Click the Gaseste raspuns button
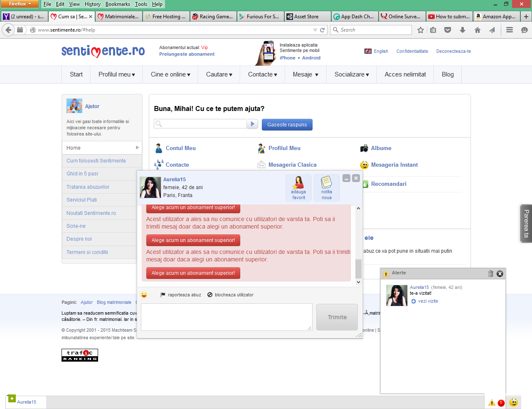 click(x=287, y=125)
